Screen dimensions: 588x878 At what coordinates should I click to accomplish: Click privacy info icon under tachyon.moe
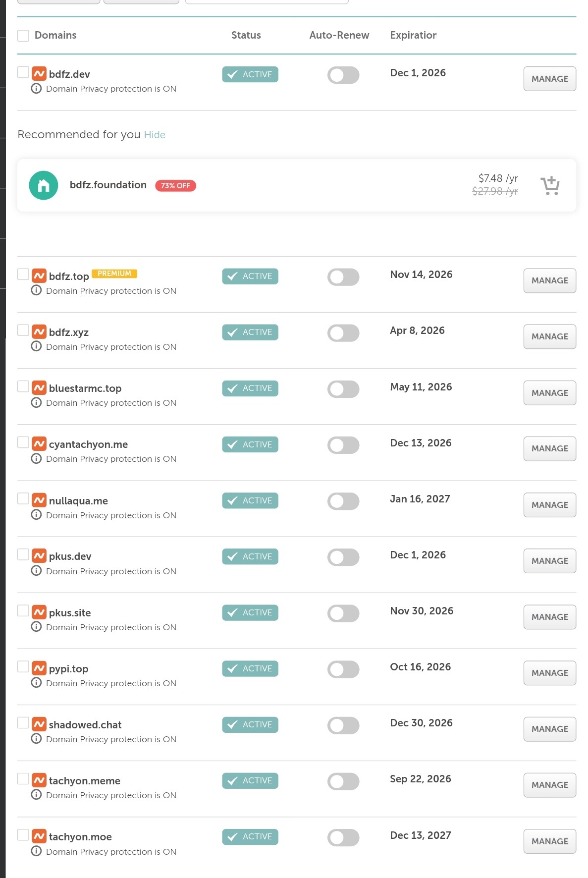(x=36, y=851)
